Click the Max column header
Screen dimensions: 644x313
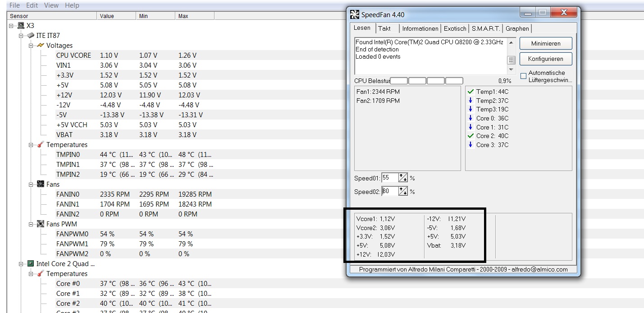pos(195,16)
